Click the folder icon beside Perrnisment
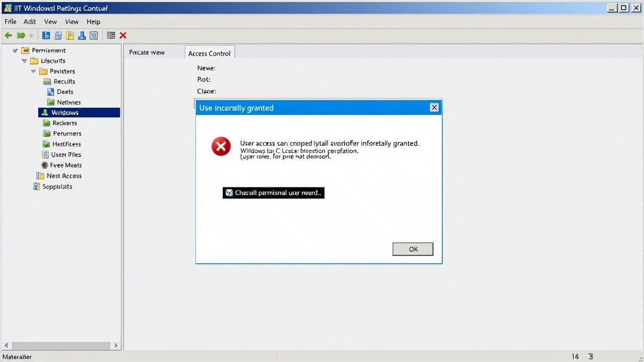Image resolution: width=644 pixels, height=362 pixels. (x=25, y=50)
